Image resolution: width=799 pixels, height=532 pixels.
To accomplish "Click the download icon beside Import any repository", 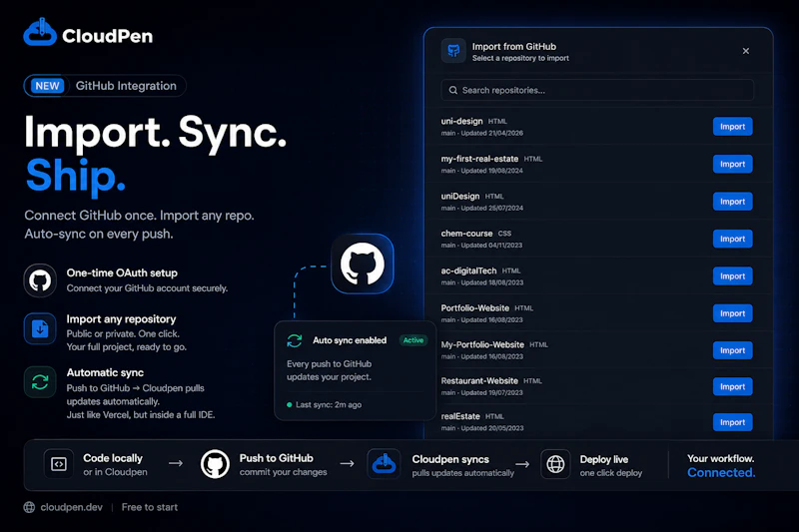I will tap(40, 328).
